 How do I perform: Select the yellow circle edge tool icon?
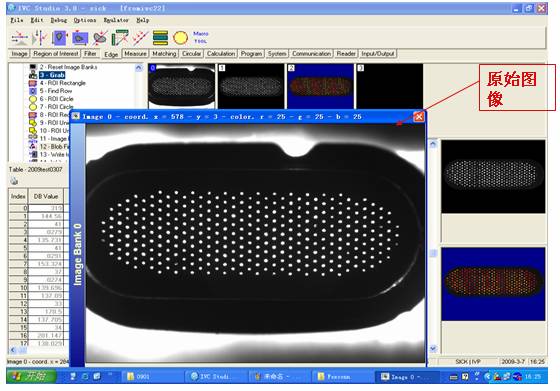coord(180,37)
